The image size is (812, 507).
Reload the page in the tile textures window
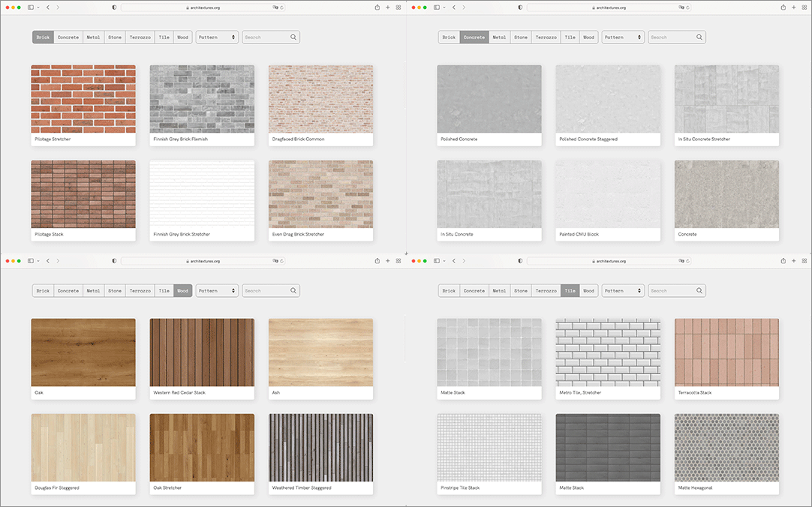(x=687, y=261)
